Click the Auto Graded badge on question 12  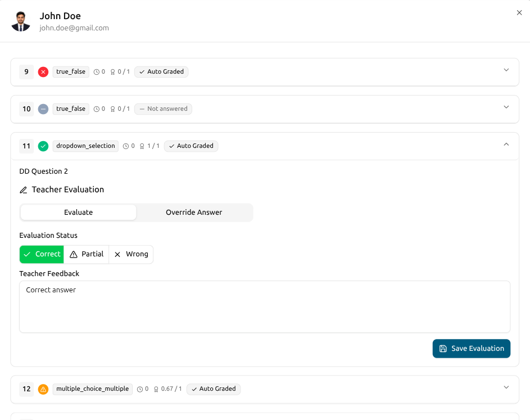pos(214,389)
